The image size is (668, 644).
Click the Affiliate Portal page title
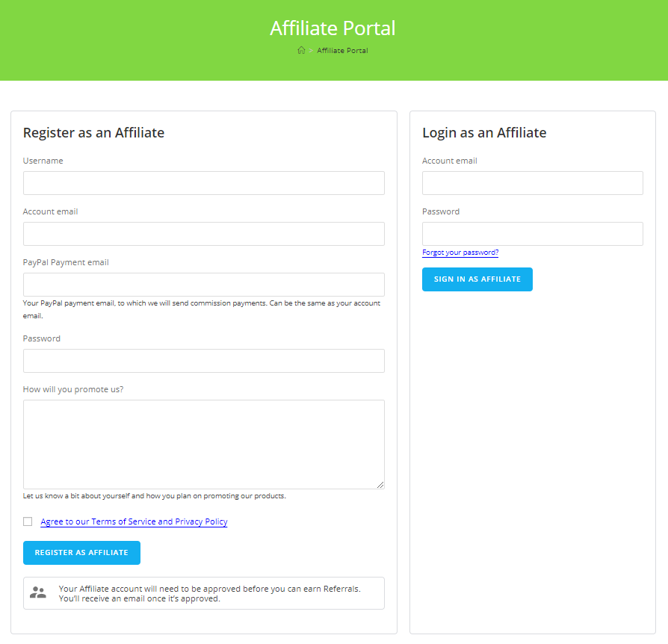point(333,28)
